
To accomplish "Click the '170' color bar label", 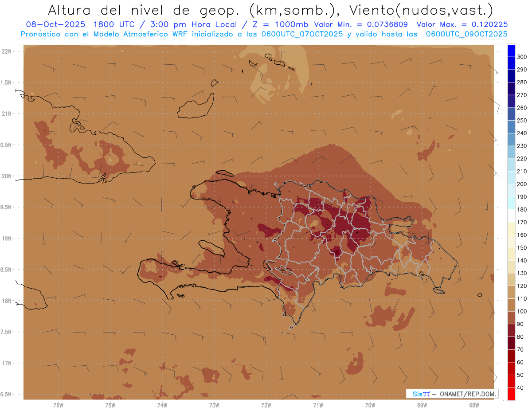I will coord(522,222).
